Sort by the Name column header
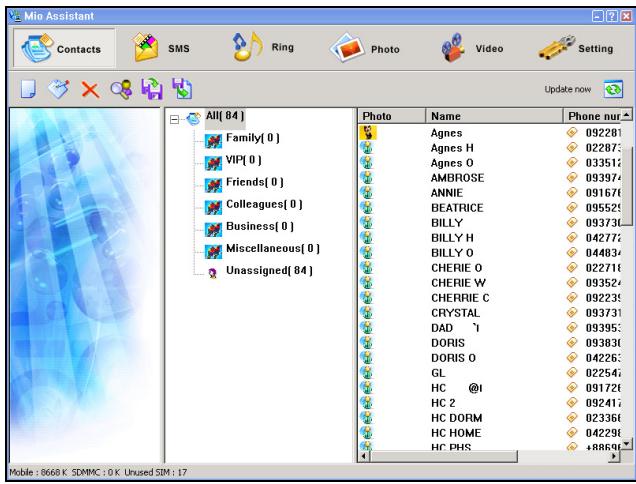 click(494, 116)
